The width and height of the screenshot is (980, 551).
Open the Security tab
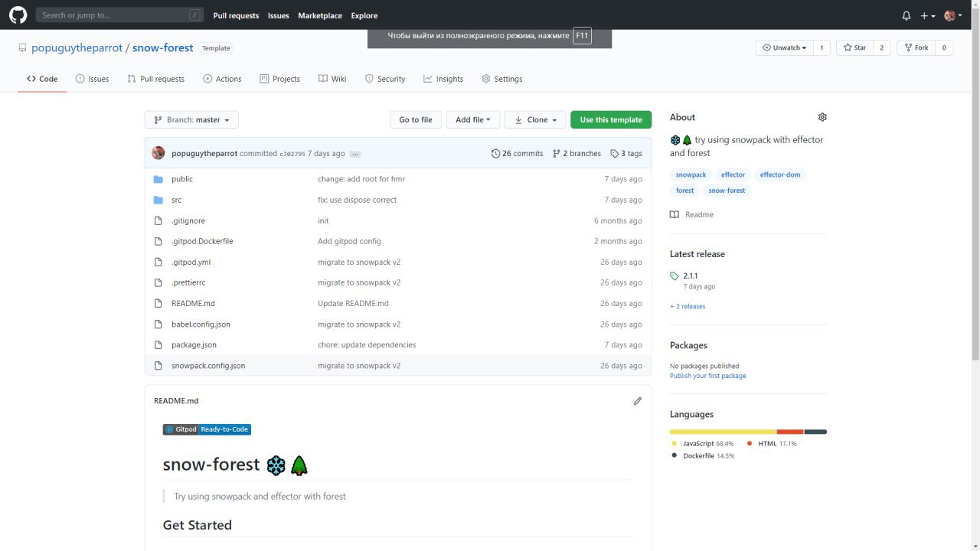click(384, 79)
